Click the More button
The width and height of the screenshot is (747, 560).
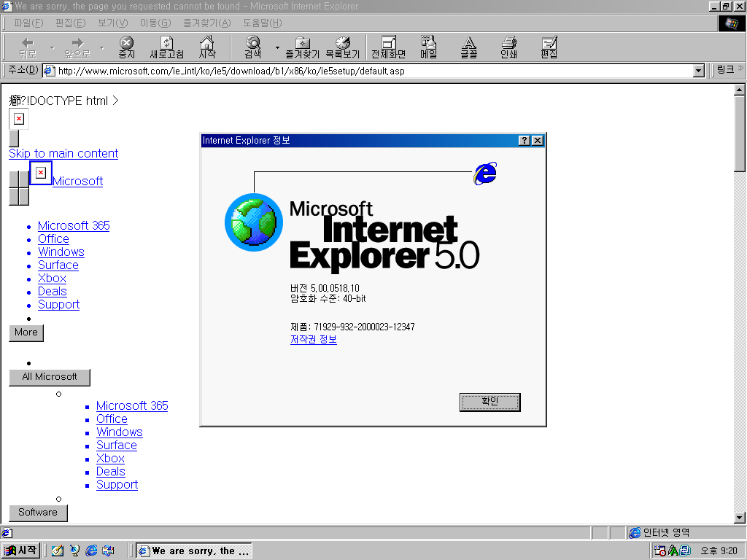[x=26, y=332]
